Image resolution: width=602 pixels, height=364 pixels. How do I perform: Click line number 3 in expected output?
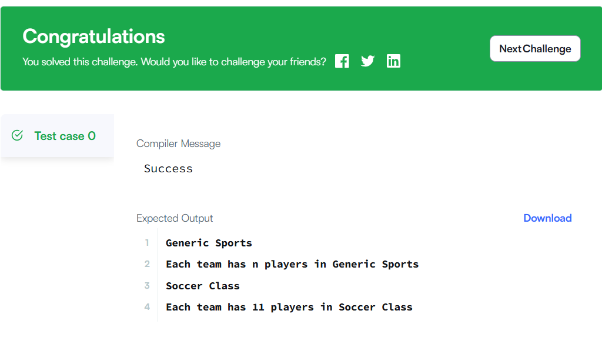coord(147,286)
